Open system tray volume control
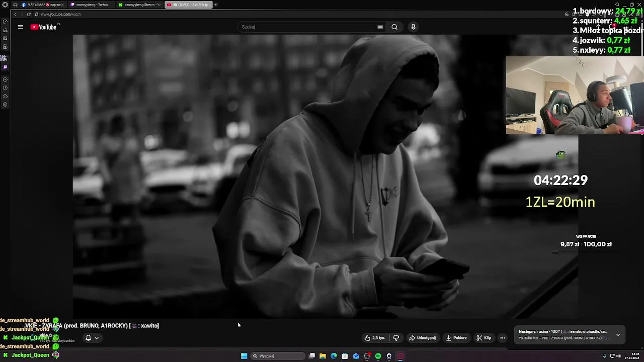This screenshot has height=362, width=644. [x=618, y=356]
